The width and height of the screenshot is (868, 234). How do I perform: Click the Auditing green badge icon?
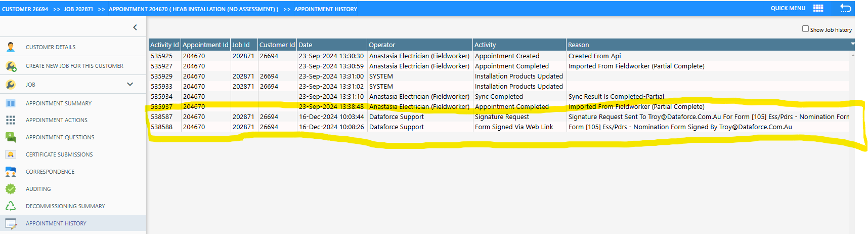click(x=11, y=189)
